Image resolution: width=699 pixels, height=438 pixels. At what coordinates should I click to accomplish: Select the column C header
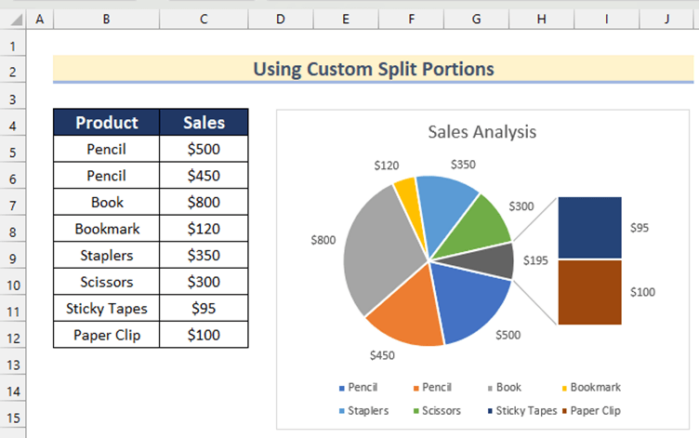203,18
